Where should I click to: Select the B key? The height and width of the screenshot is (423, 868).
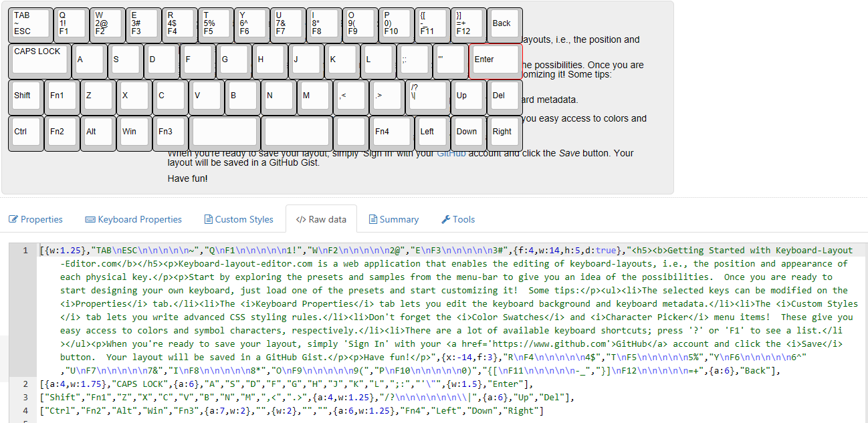pos(243,98)
